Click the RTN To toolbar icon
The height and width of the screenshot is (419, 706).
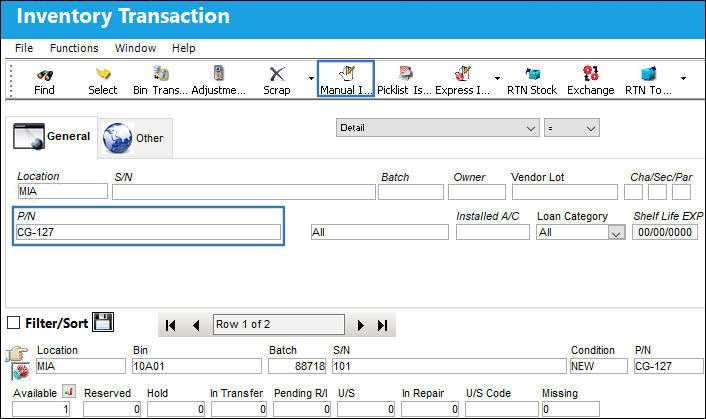648,73
